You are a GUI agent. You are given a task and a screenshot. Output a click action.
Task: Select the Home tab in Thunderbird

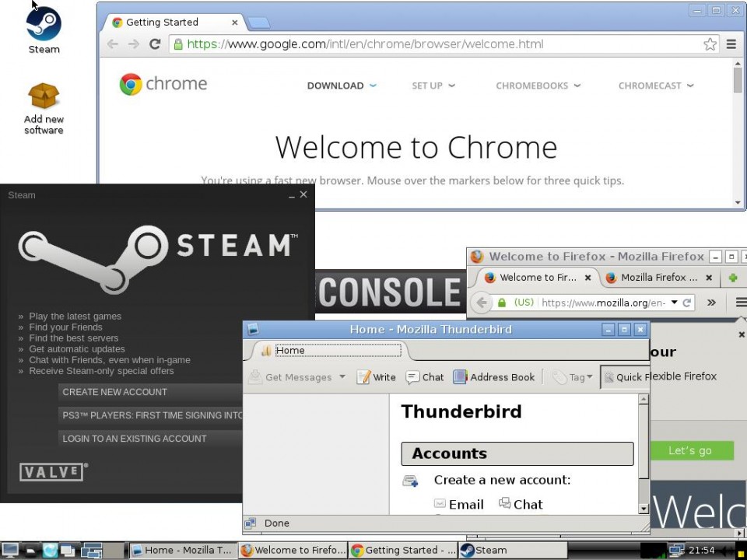[328, 351]
